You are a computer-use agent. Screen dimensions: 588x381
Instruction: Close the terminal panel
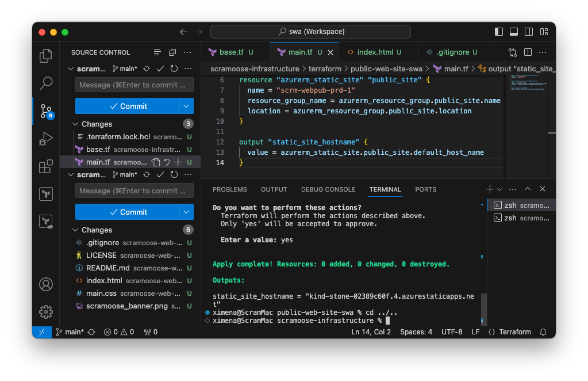[542, 189]
